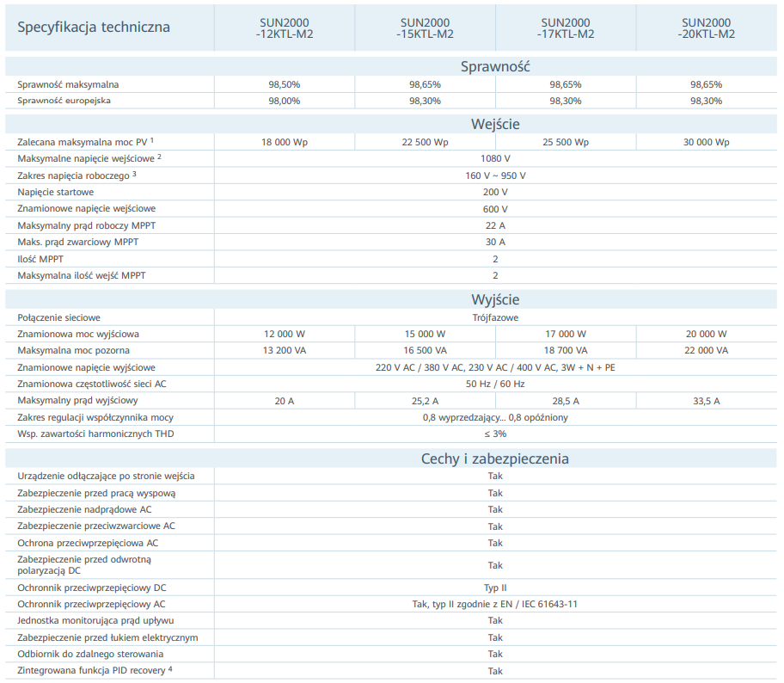Image resolution: width=784 pixels, height=683 pixels.
Task: Click the 'Cechy i zabezpieczenia' section heading
Action: coord(495,458)
